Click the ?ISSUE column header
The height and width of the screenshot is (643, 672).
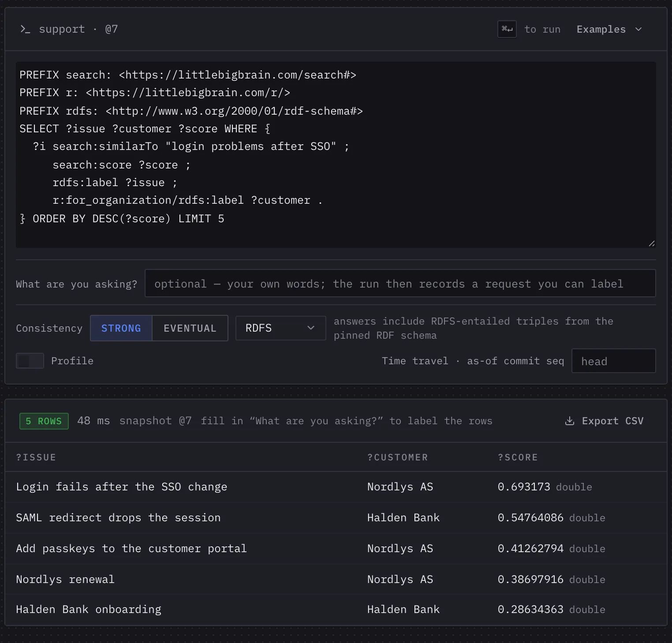point(36,457)
